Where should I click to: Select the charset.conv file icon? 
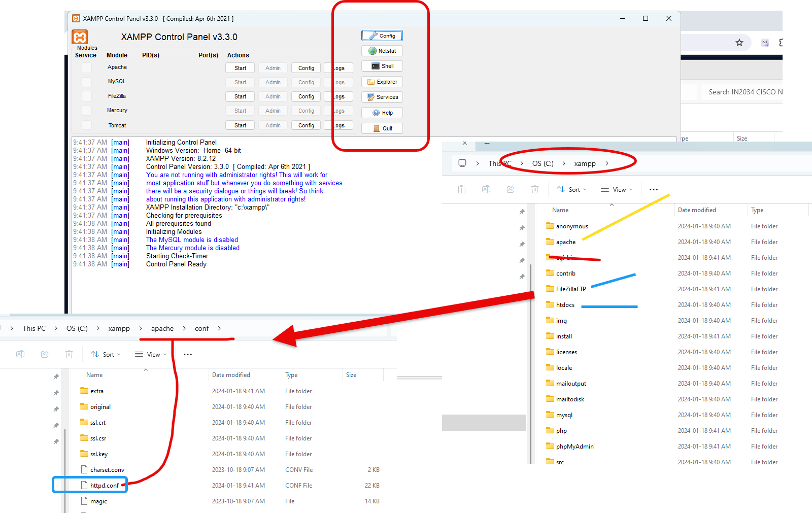tap(84, 469)
